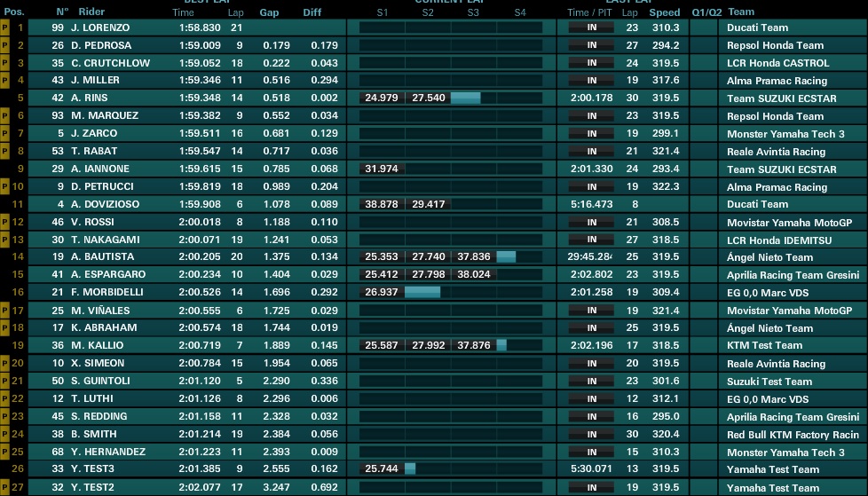Screen dimensions: 868x496
Task: Click the IN pit status for B. SMITH
Action: [x=592, y=434]
